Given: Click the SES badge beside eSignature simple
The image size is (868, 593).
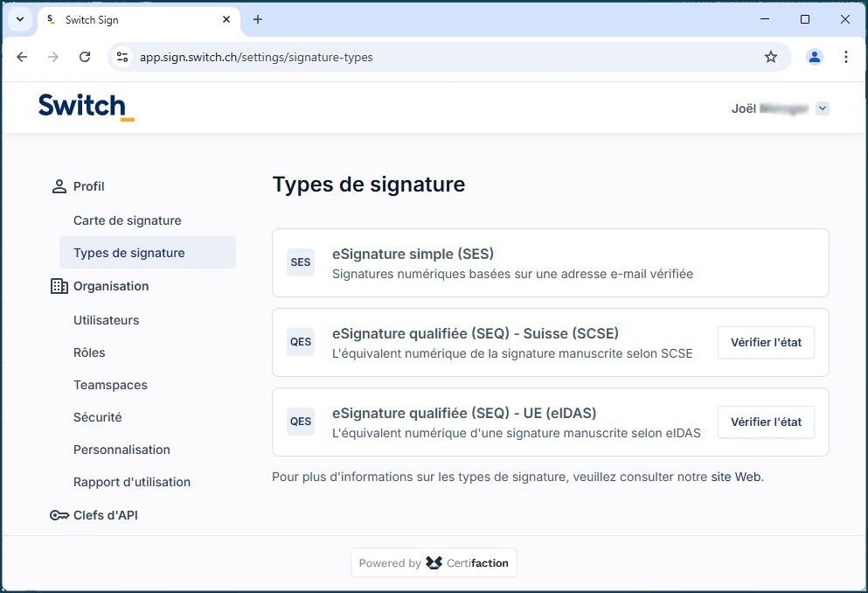Looking at the screenshot, I should 300,262.
